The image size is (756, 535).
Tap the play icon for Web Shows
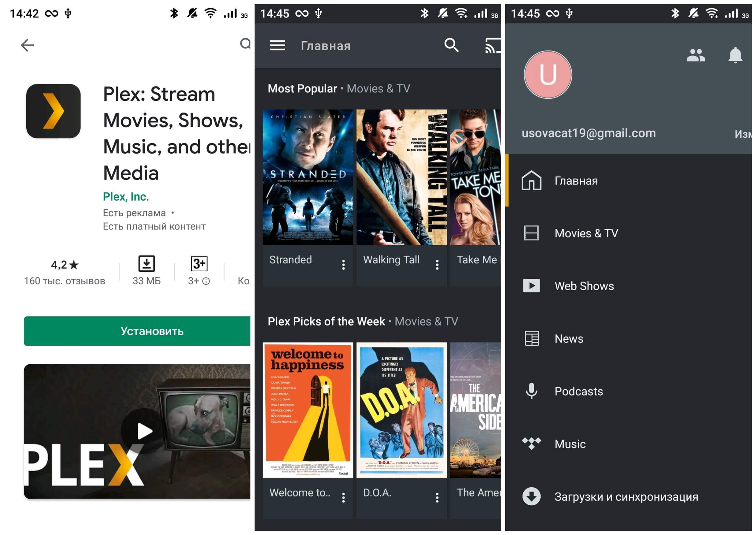tap(531, 286)
